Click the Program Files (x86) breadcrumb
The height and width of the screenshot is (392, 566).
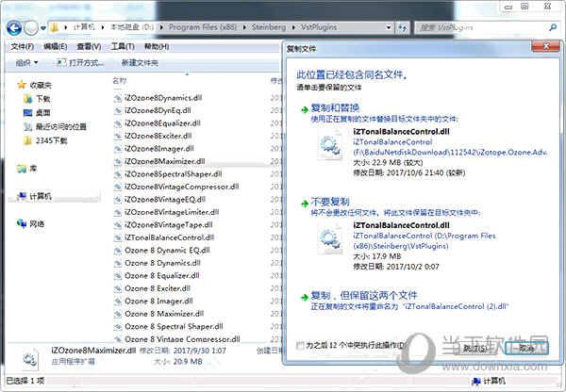coord(203,27)
